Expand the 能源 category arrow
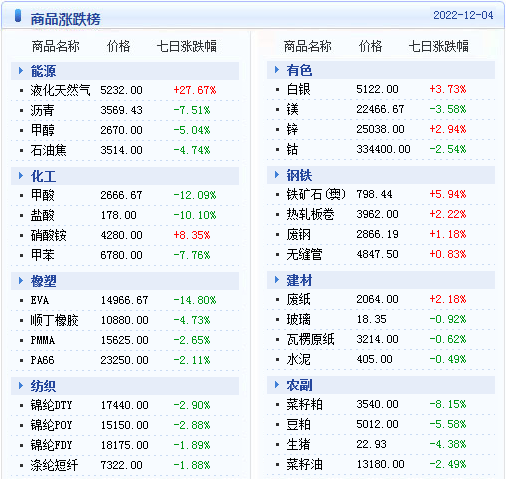Image resolution: width=506 pixels, height=479 pixels. click(x=21, y=71)
